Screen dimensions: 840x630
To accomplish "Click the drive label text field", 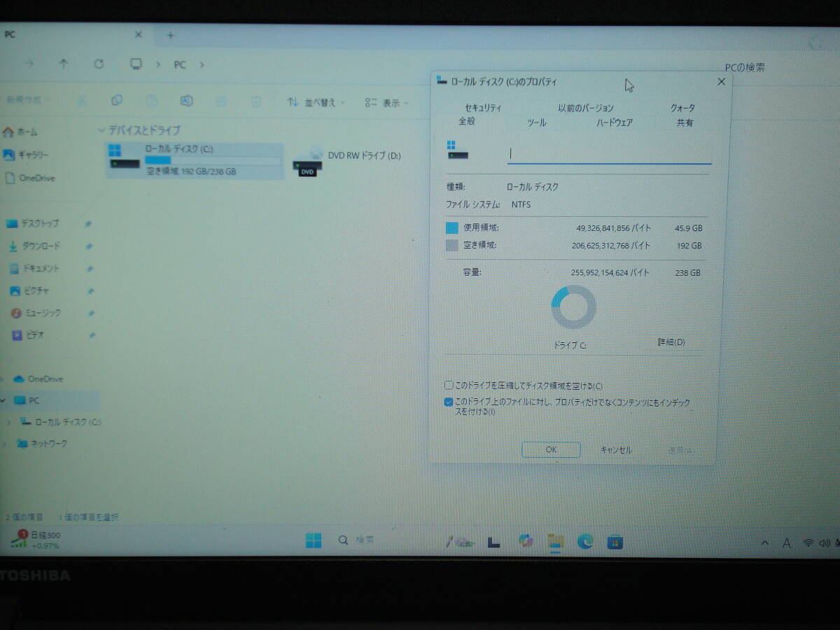I will point(608,153).
